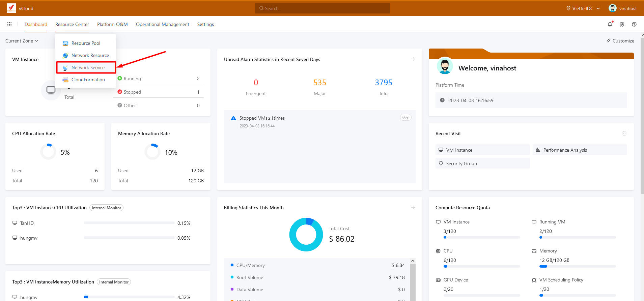Image resolution: width=644 pixels, height=301 pixels.
Task: Click the Search input field
Action: click(x=323, y=8)
